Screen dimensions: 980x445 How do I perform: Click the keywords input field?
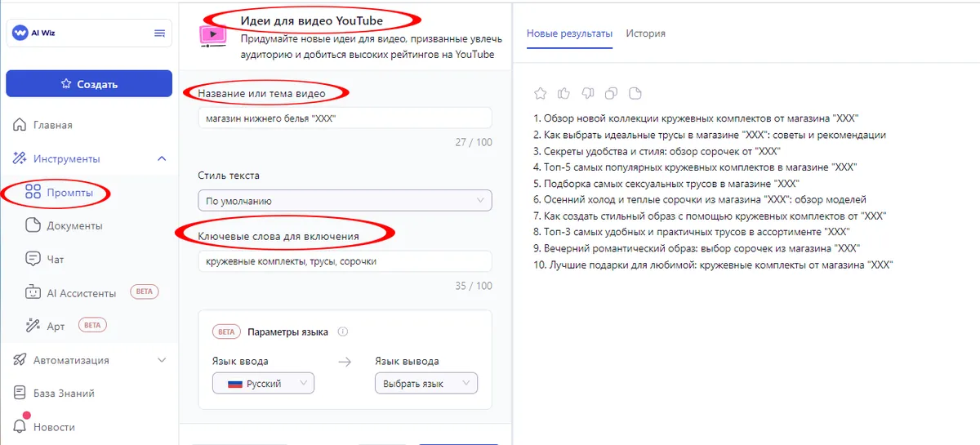click(x=345, y=261)
